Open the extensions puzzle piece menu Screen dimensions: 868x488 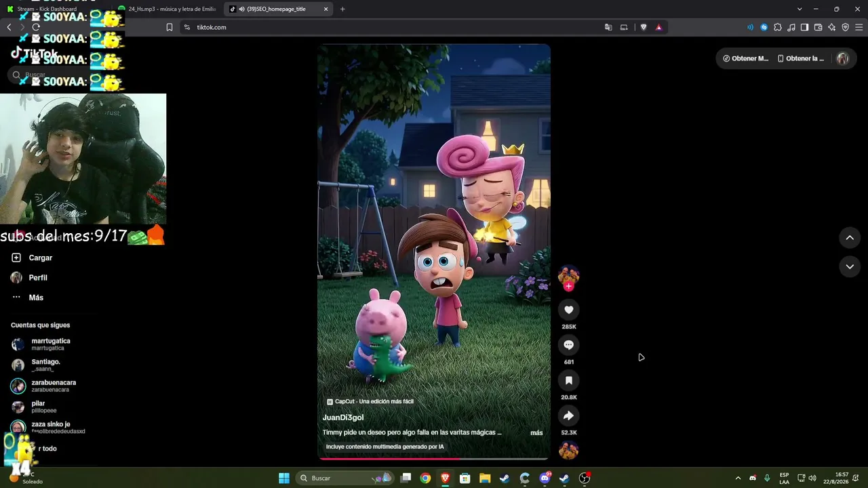point(778,27)
